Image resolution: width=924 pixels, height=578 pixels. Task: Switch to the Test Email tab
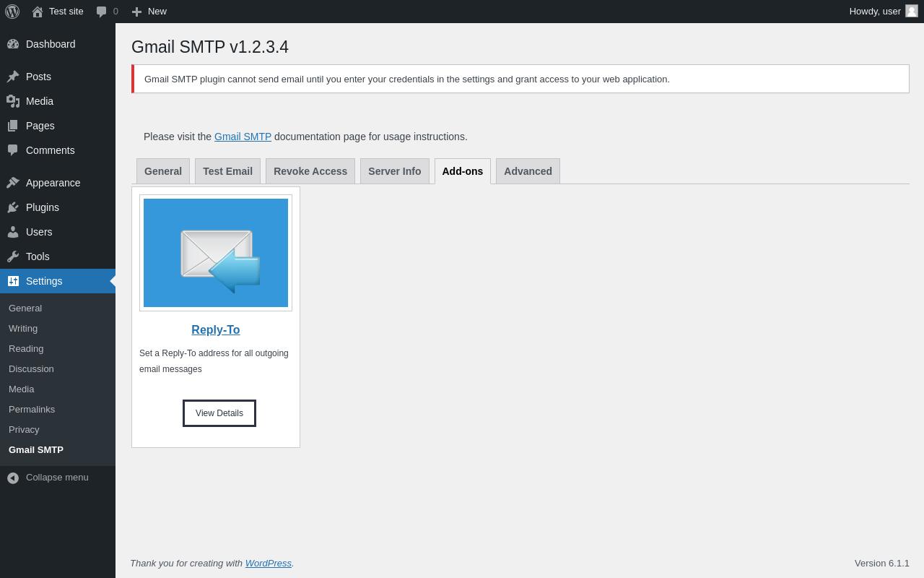click(227, 171)
